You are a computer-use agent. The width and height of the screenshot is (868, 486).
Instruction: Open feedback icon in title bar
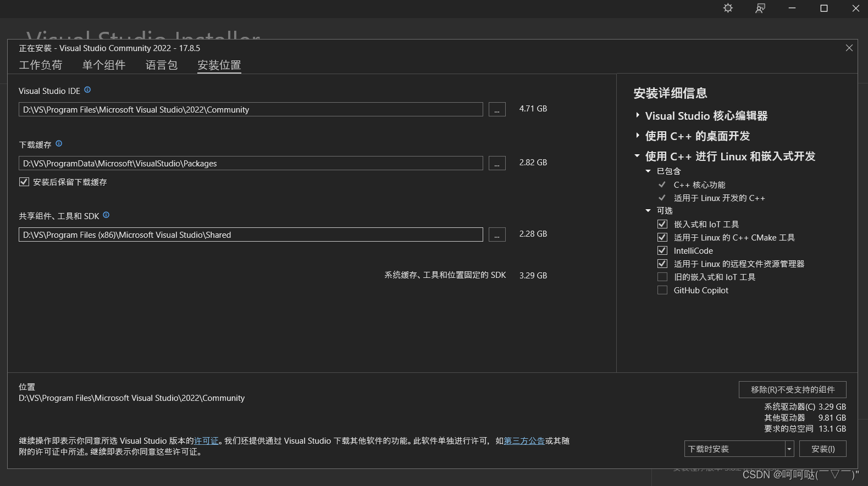pyautogui.click(x=760, y=8)
